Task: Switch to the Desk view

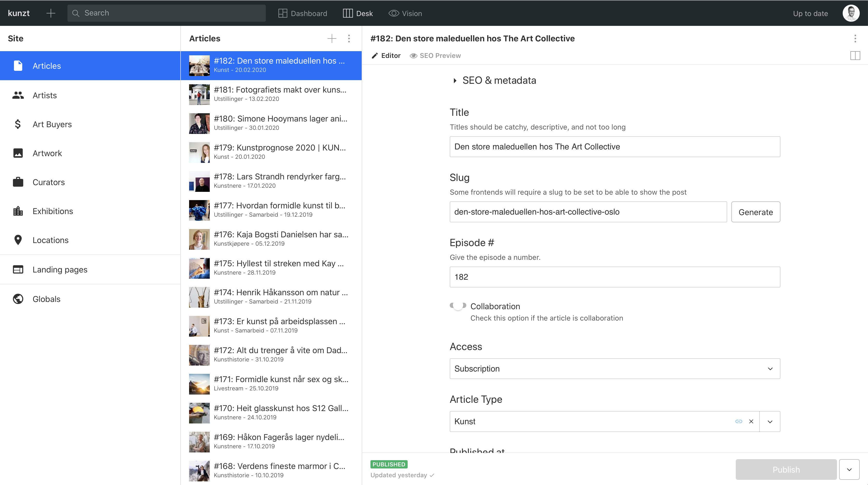Action: pyautogui.click(x=358, y=13)
